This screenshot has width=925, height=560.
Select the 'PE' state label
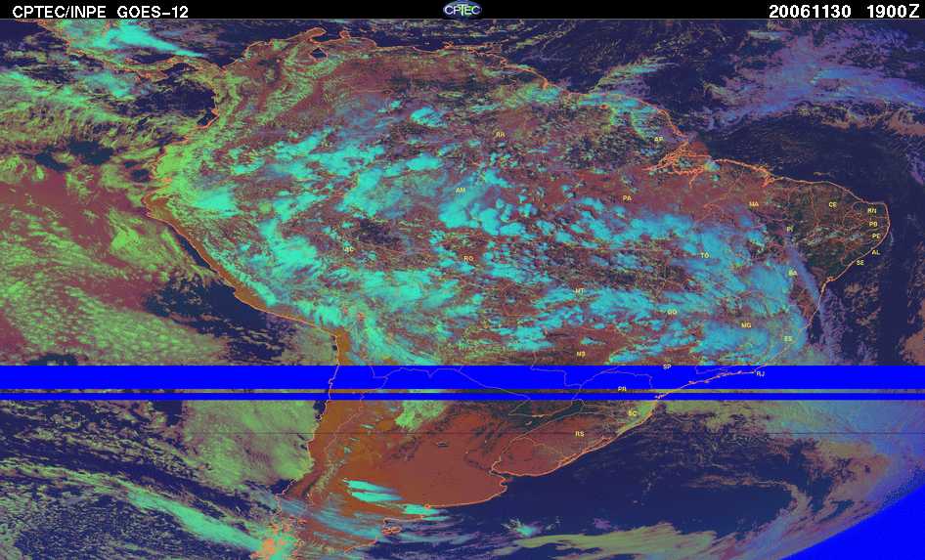[876, 237]
